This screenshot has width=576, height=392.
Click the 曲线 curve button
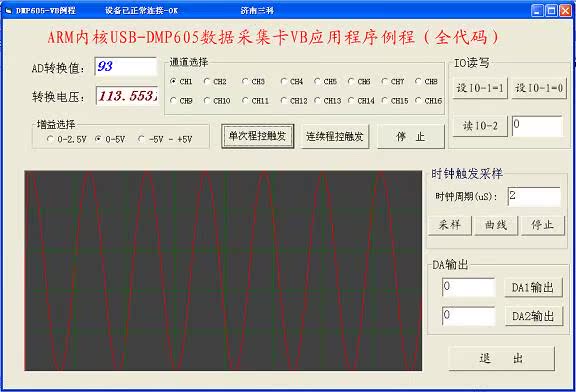click(x=496, y=225)
